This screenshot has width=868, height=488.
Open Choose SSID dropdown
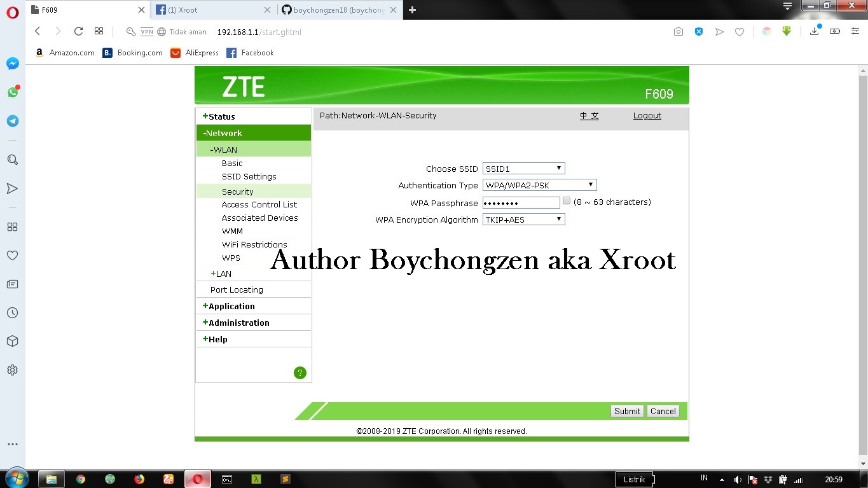[x=523, y=169]
